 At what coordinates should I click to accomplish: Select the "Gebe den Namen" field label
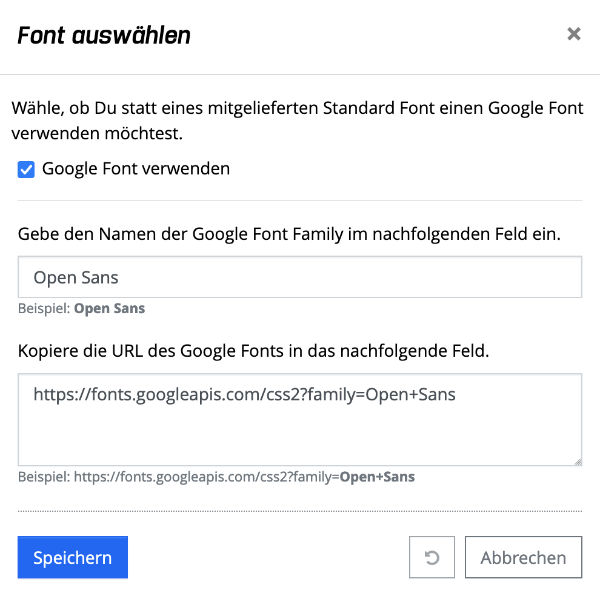click(x=289, y=233)
